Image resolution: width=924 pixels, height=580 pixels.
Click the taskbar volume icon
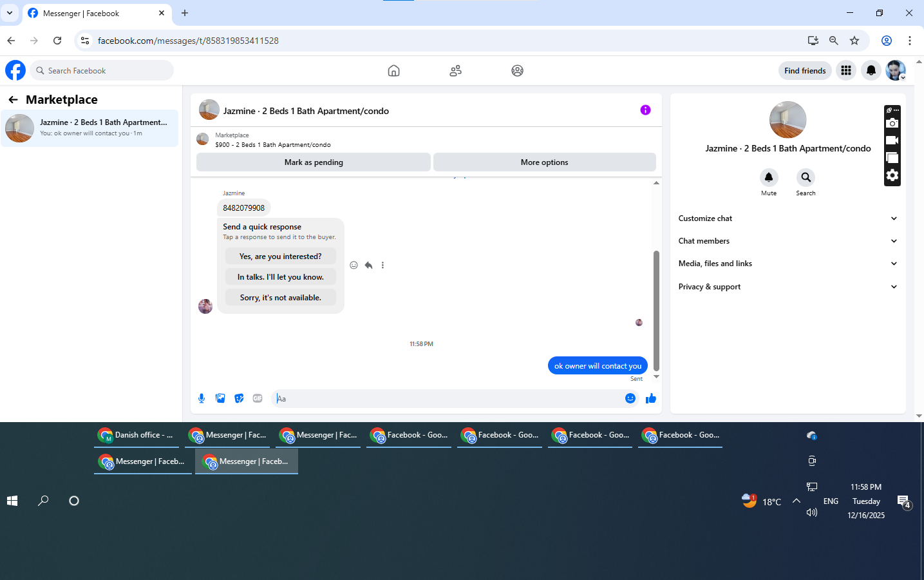point(812,512)
